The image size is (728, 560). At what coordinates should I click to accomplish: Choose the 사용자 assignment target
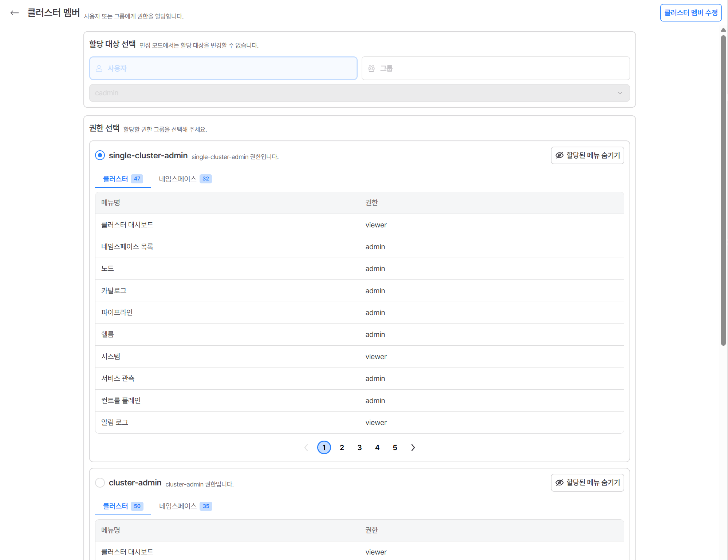(223, 68)
